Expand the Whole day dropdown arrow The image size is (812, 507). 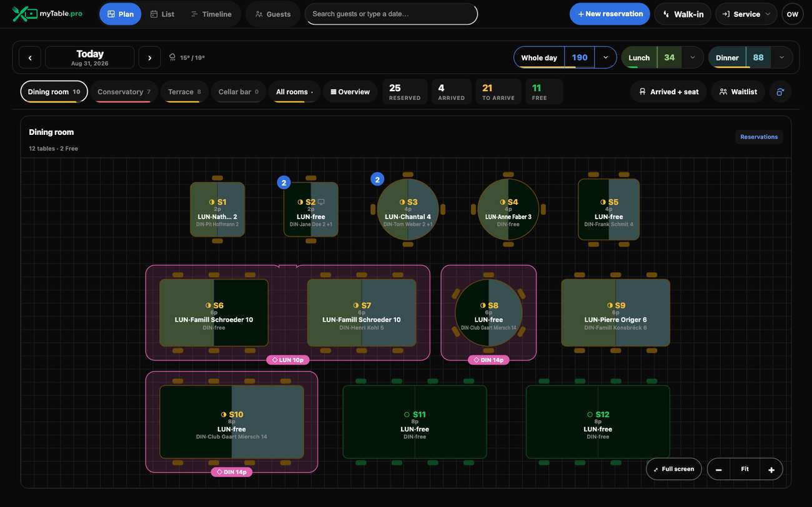click(x=605, y=57)
